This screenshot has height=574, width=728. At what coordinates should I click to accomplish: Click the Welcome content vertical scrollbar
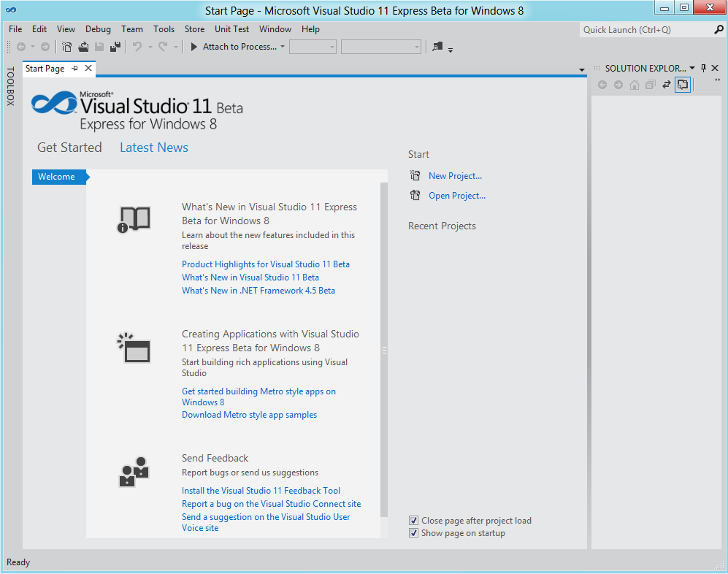click(384, 350)
